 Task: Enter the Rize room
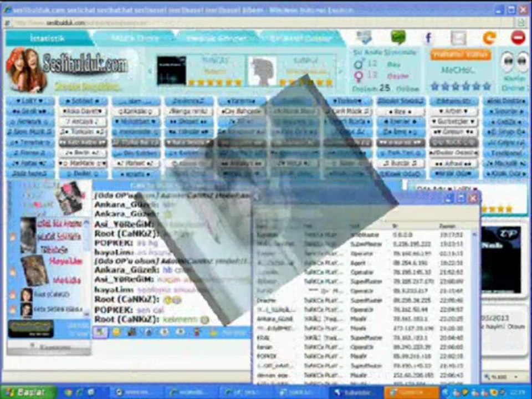[400, 111]
